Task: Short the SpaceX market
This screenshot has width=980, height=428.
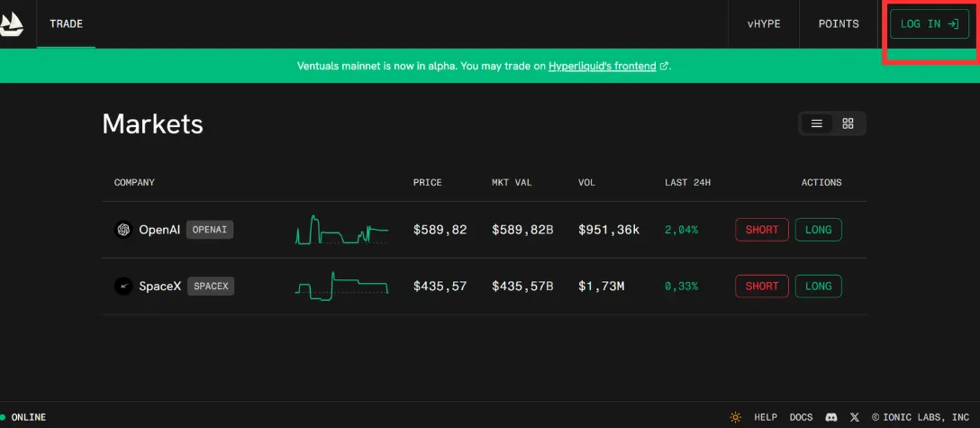Action: tap(761, 287)
